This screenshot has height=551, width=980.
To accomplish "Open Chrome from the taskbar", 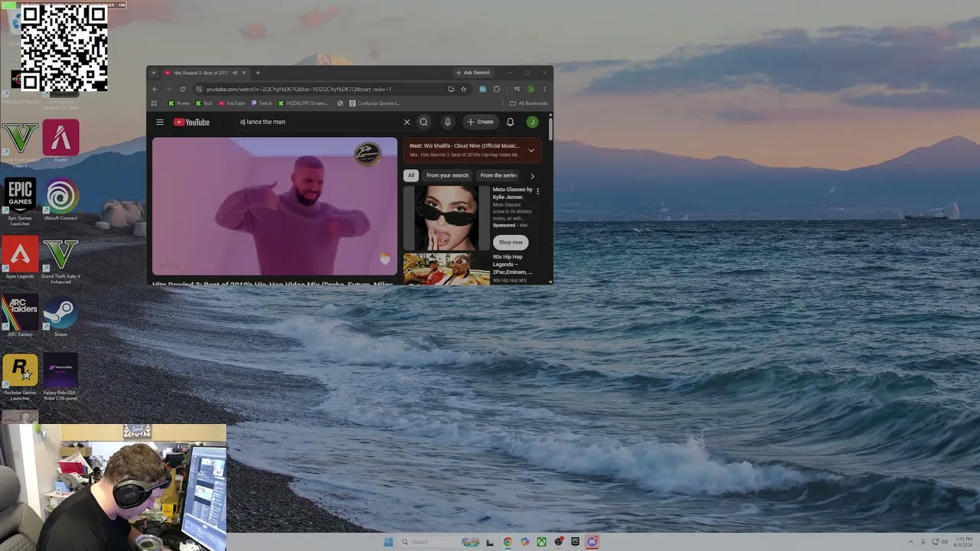I will 508,542.
